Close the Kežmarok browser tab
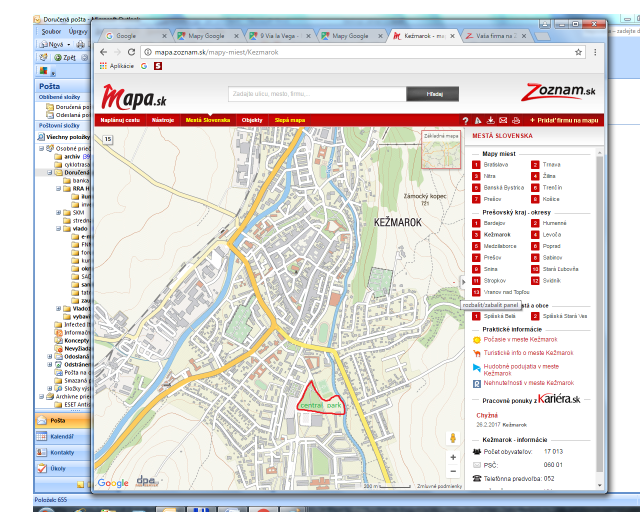The image size is (640, 512). (452, 36)
